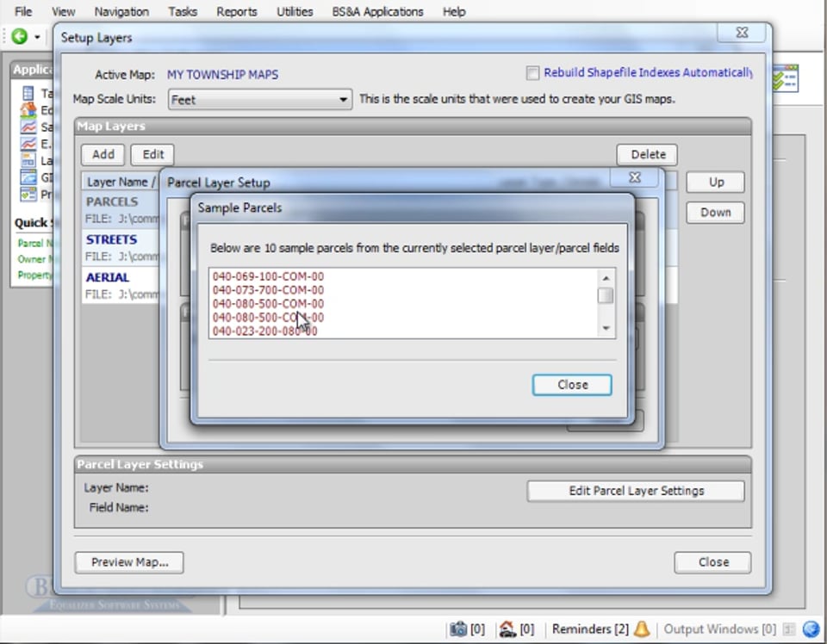This screenshot has height=644, width=827.
Task: Click the globe icon in status bar
Action: 811,629
